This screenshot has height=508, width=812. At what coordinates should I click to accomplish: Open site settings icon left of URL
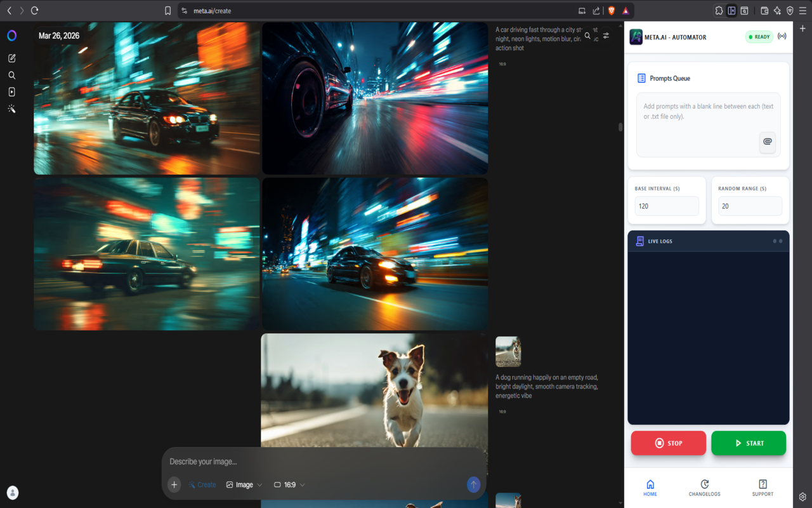click(184, 11)
